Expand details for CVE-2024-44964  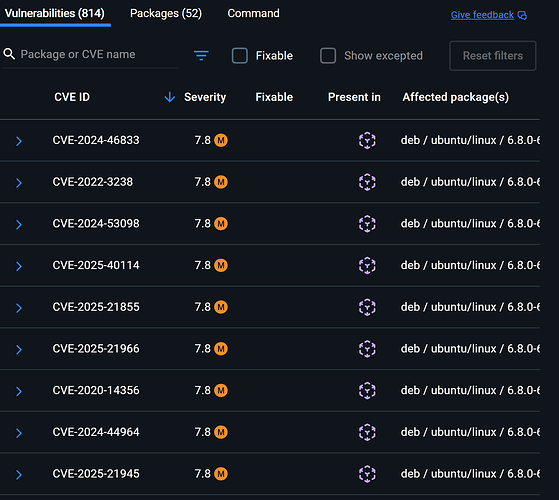pos(19,433)
